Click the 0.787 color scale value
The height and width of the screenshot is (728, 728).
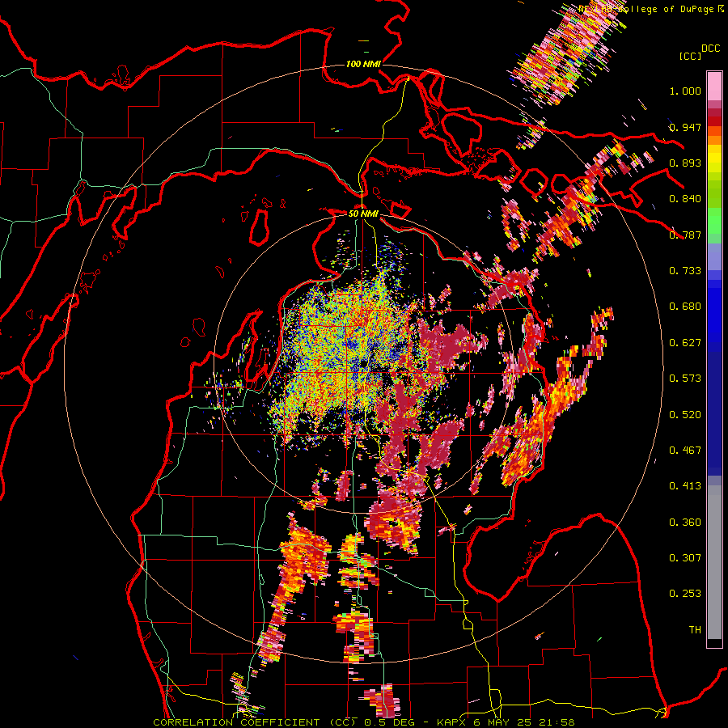[685, 235]
